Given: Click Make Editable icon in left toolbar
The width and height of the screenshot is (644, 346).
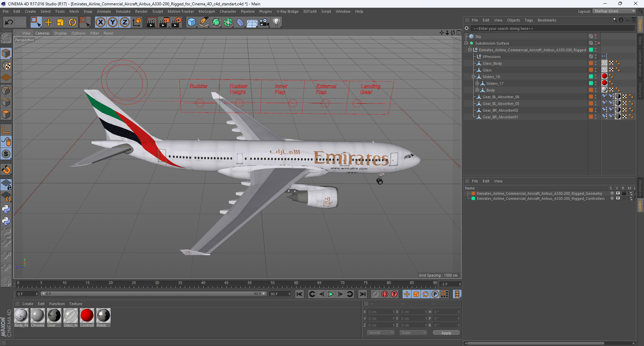Looking at the screenshot, I should [x=6, y=38].
